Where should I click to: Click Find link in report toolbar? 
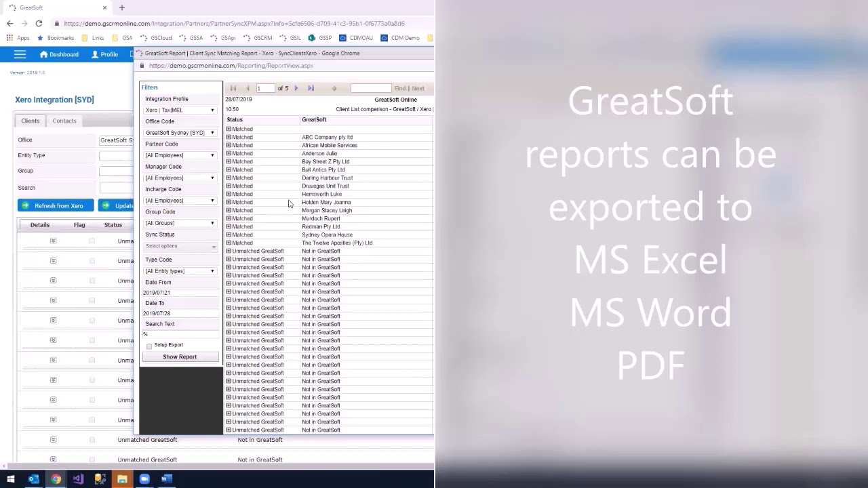pos(400,88)
